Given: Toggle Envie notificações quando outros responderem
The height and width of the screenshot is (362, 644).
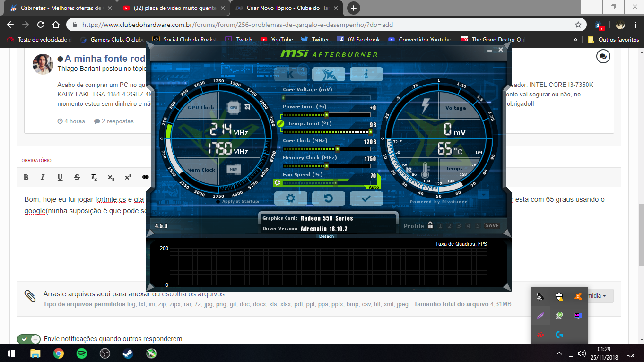Looking at the screenshot, I should point(29,339).
